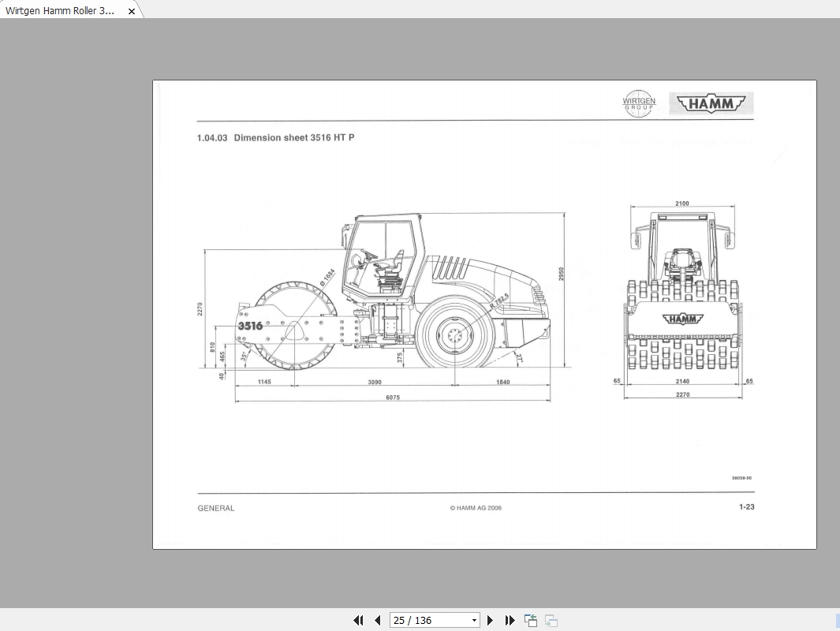This screenshot has width=840, height=631.
Task: Click the '© HAMM AG 2006' copyright text
Action: pyautogui.click(x=476, y=508)
